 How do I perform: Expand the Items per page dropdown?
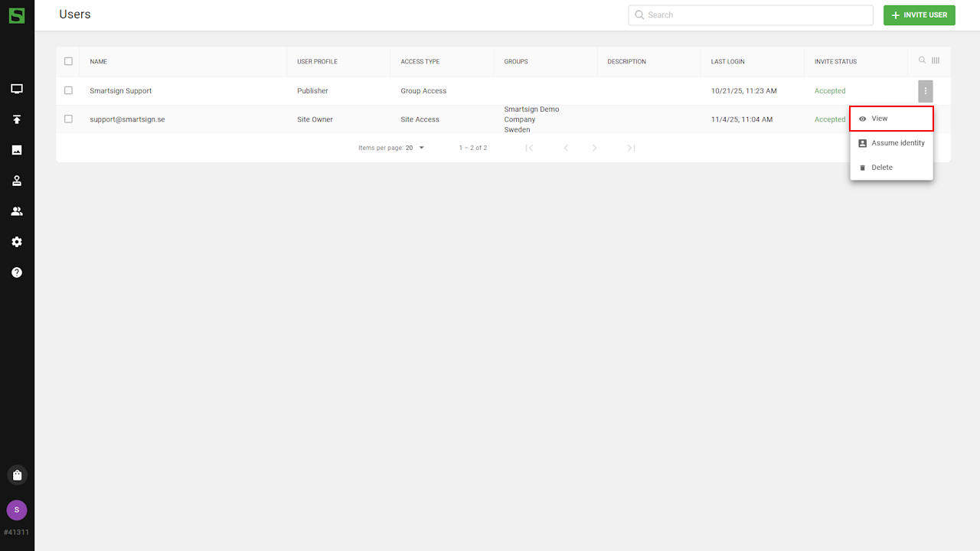415,148
